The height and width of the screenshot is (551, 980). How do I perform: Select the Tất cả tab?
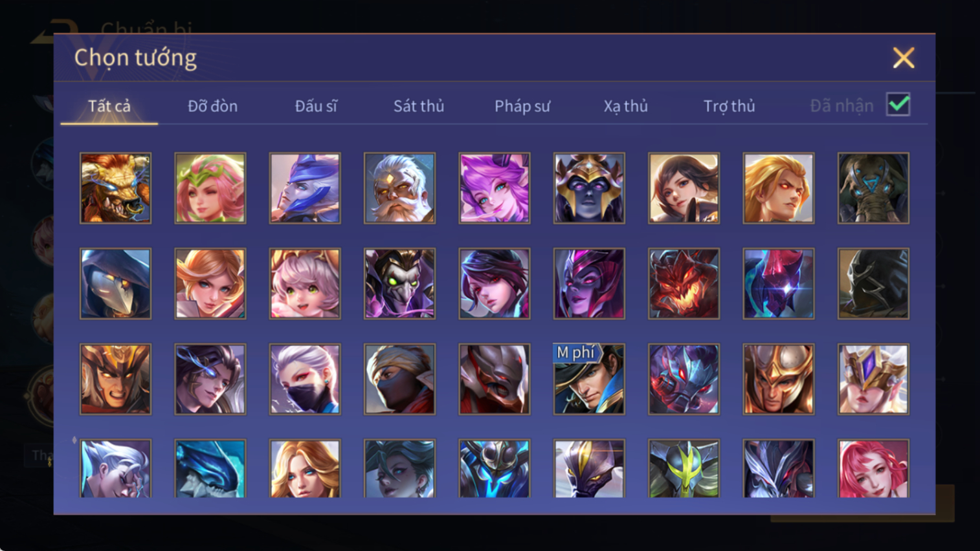109,106
